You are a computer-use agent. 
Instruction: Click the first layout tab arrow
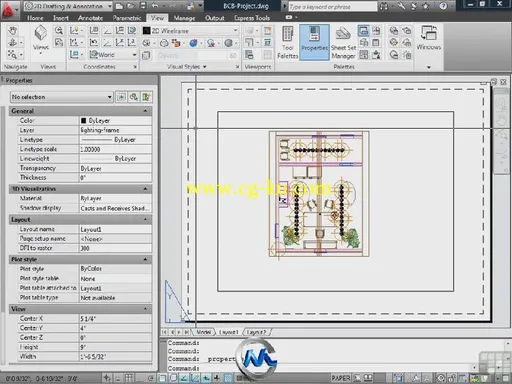click(x=164, y=332)
